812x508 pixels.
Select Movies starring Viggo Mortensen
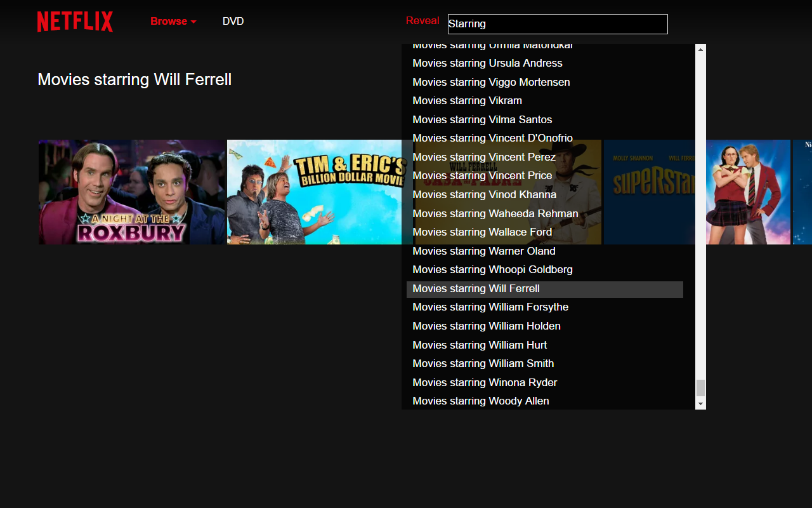pos(545,82)
